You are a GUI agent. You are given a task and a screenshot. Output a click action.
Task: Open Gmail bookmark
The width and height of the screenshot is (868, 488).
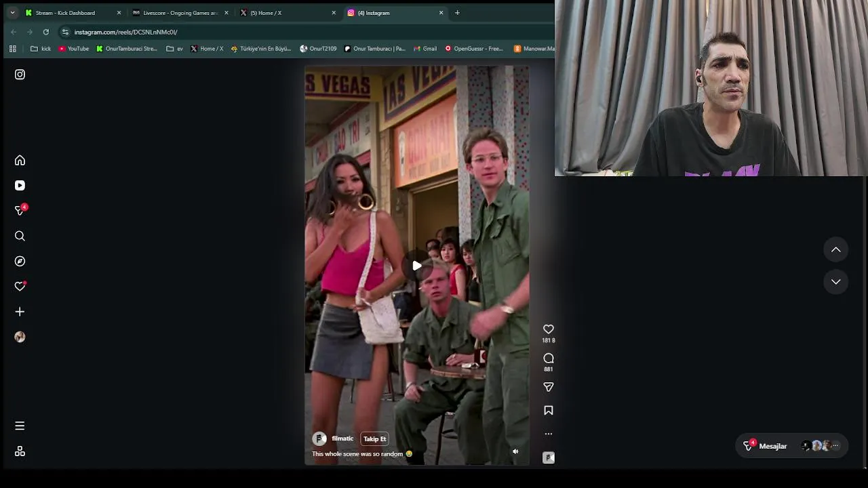pyautogui.click(x=425, y=49)
